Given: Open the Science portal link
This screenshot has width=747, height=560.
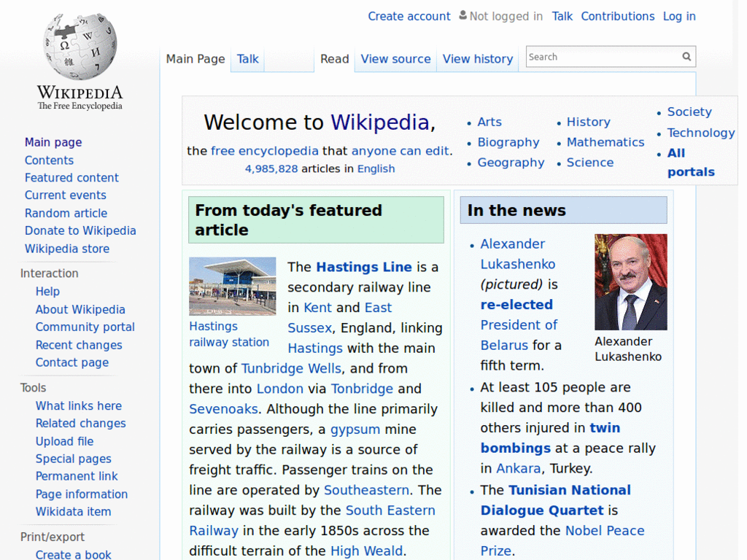Looking at the screenshot, I should pos(589,163).
